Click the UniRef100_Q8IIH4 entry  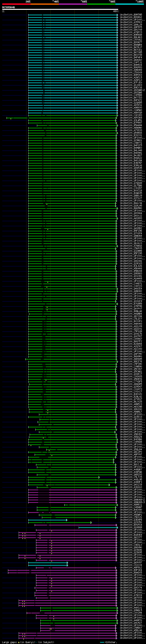tap(131, 316)
